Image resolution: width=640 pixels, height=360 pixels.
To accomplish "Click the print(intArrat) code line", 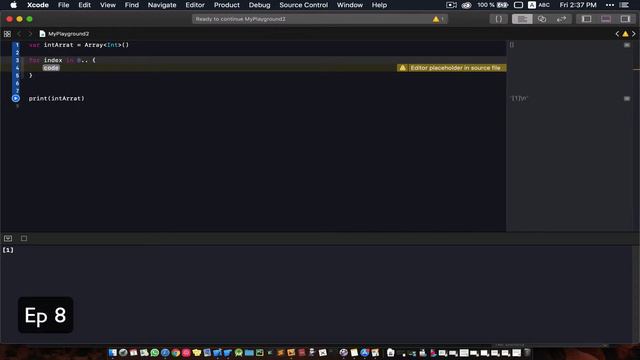I will [56, 98].
